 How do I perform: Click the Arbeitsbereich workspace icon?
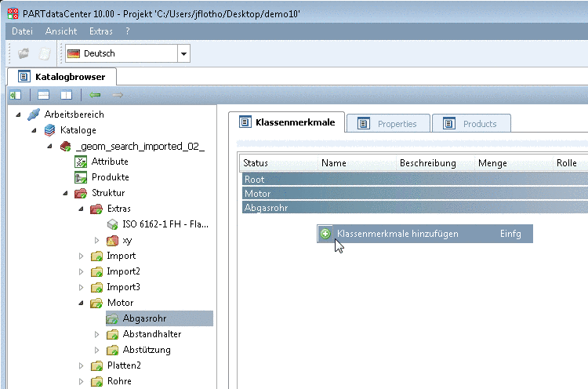tap(34, 115)
